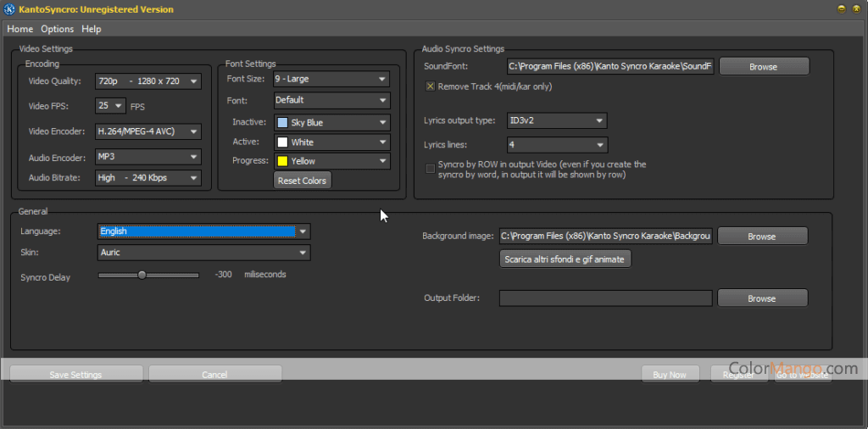
Task: Click the KantoSyncro app icon in title bar
Action: coord(10,9)
